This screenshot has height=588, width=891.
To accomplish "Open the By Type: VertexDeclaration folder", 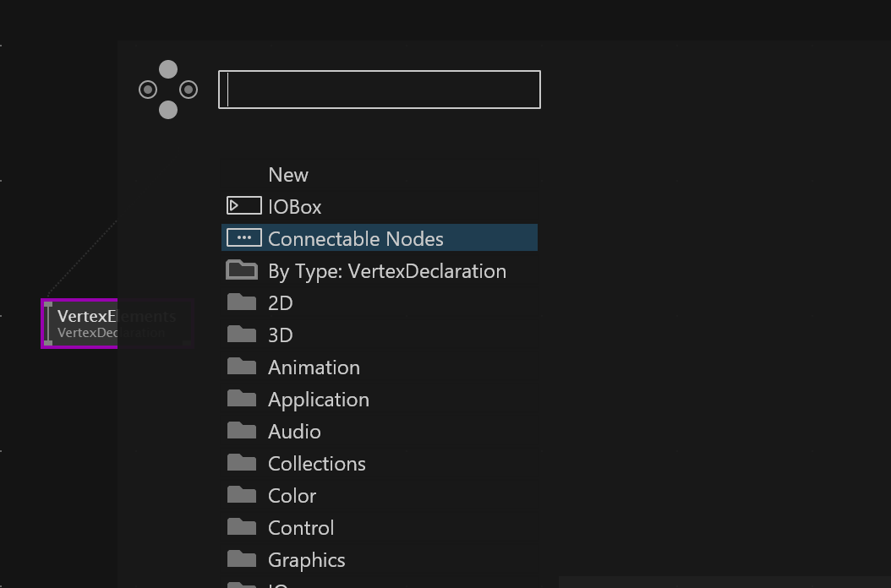I will (x=386, y=271).
